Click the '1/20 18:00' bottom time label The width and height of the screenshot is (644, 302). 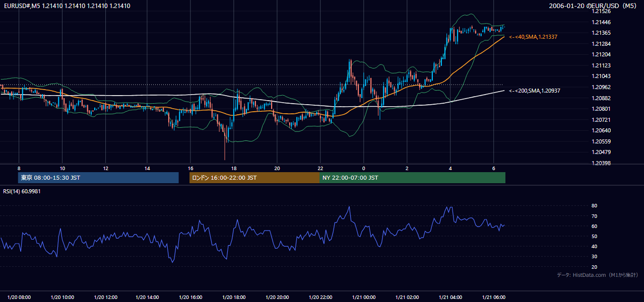(234, 297)
